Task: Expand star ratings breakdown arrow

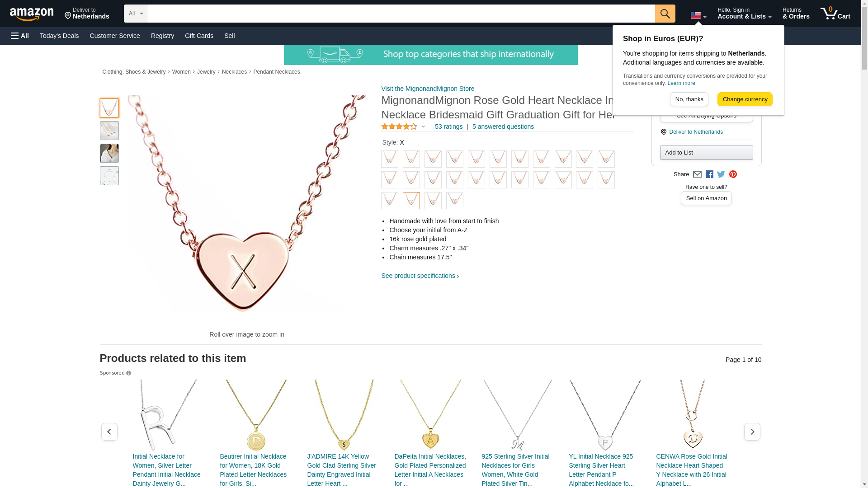Action: (423, 127)
